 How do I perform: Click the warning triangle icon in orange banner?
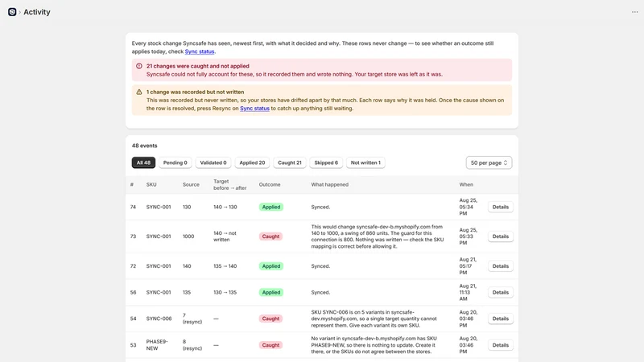coord(138,92)
